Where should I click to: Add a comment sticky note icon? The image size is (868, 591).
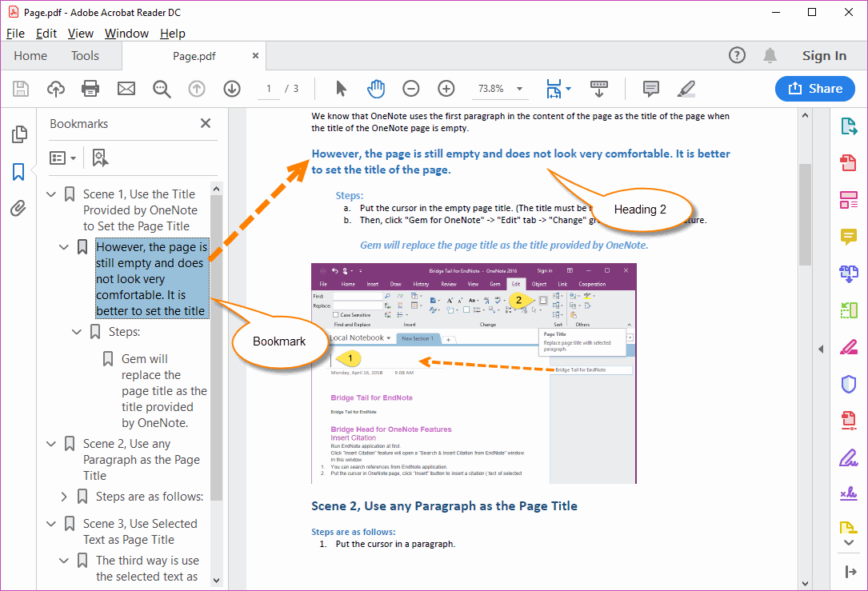[651, 89]
